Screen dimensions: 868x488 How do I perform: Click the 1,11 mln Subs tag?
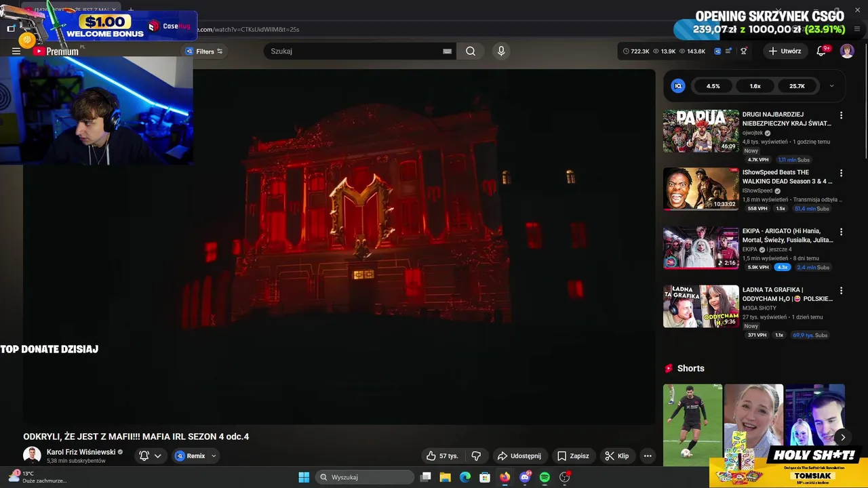[793, 160]
